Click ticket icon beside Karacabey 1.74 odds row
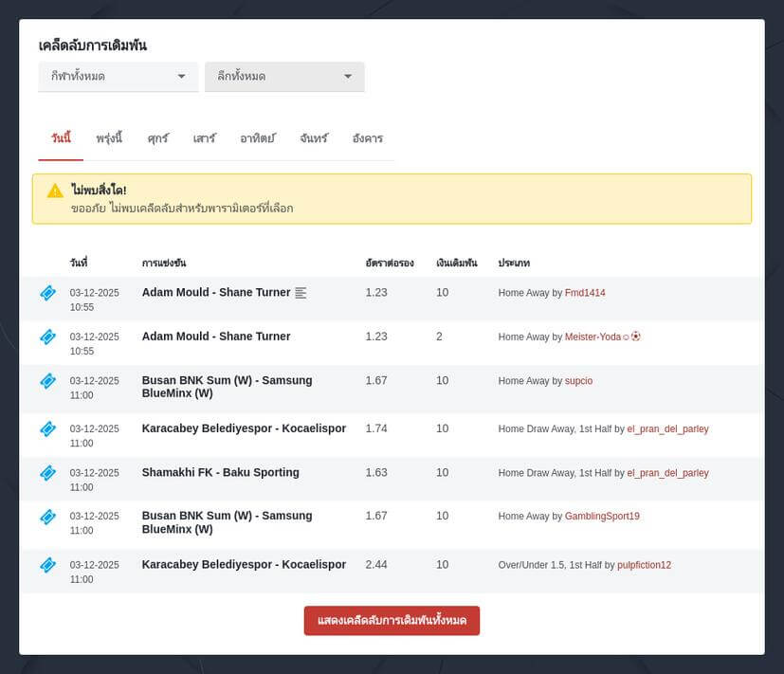 click(x=47, y=429)
